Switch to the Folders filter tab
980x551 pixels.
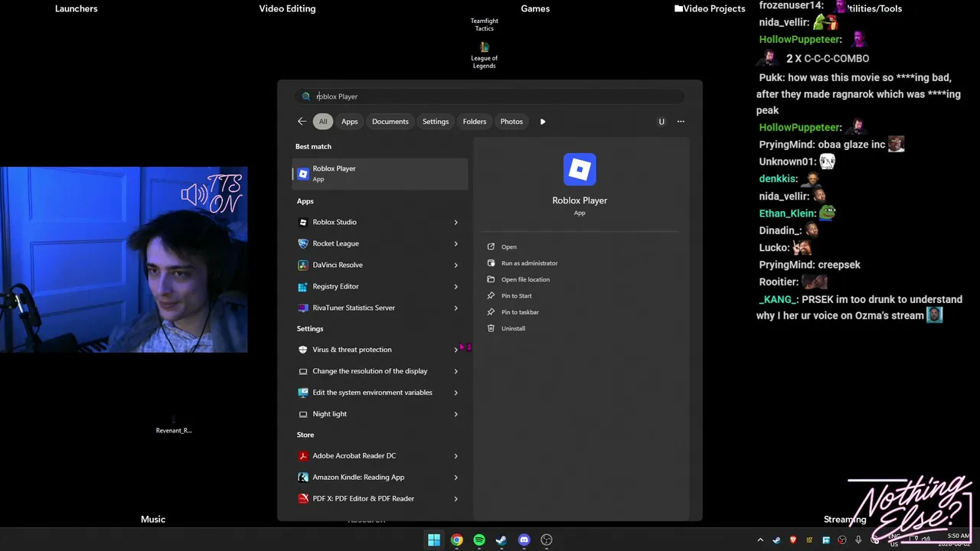[475, 122]
